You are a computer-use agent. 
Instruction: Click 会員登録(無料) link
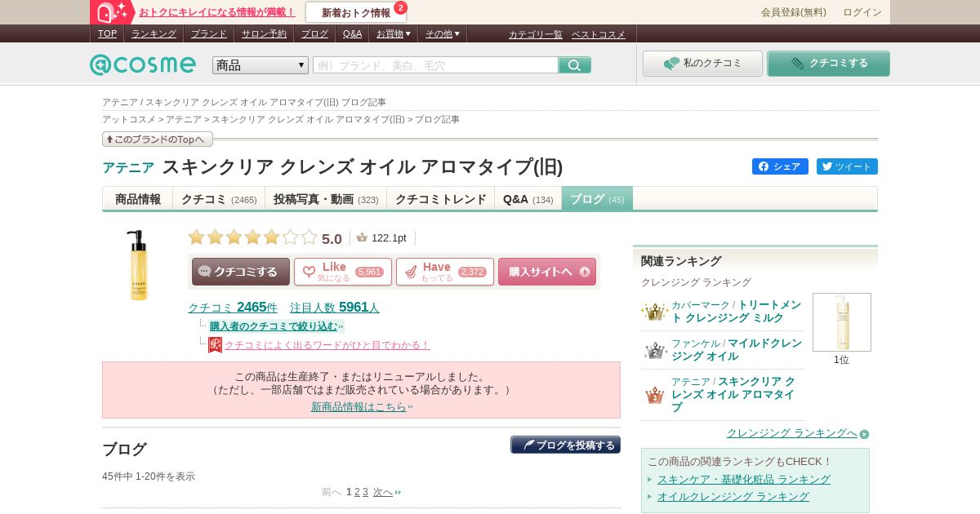[794, 12]
